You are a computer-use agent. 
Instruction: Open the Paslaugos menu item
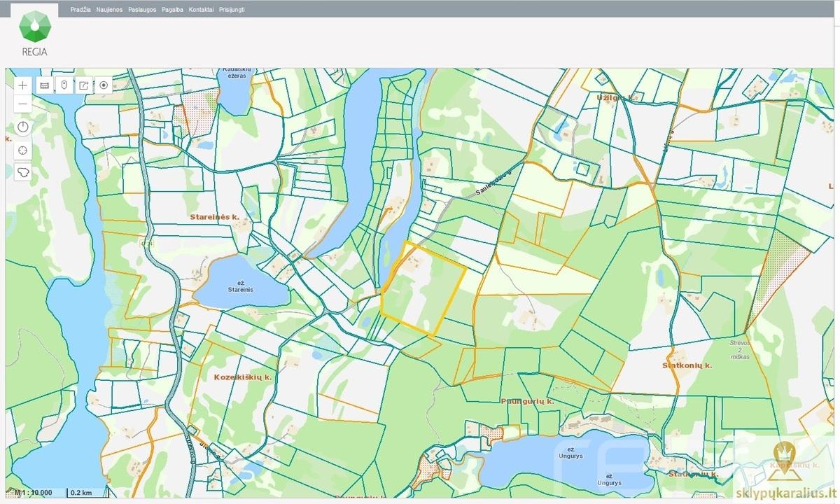[142, 10]
